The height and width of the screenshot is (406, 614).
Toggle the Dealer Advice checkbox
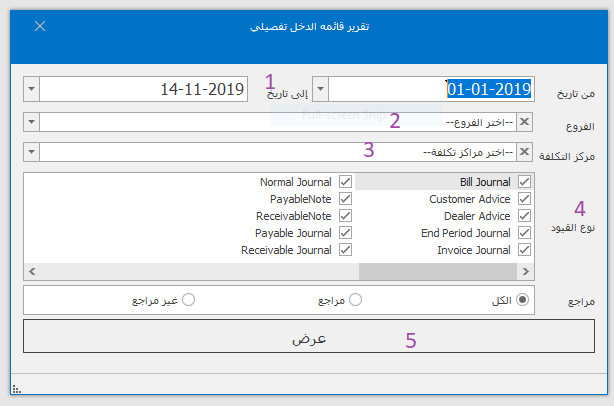pos(525,216)
